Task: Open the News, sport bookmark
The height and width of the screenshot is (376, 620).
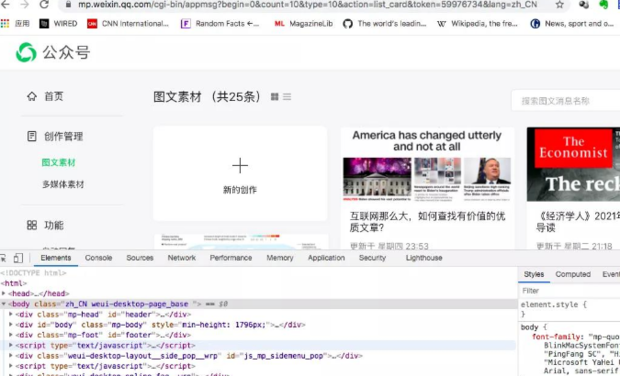Action: 572,24
